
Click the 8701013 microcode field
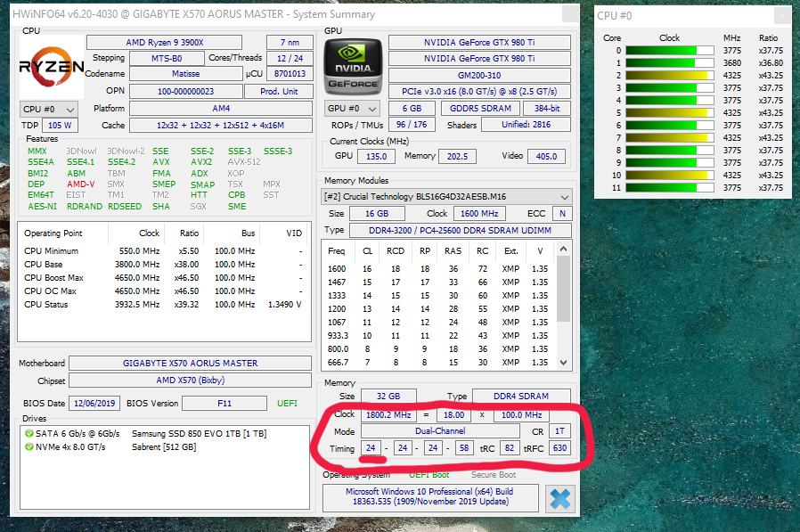click(290, 74)
